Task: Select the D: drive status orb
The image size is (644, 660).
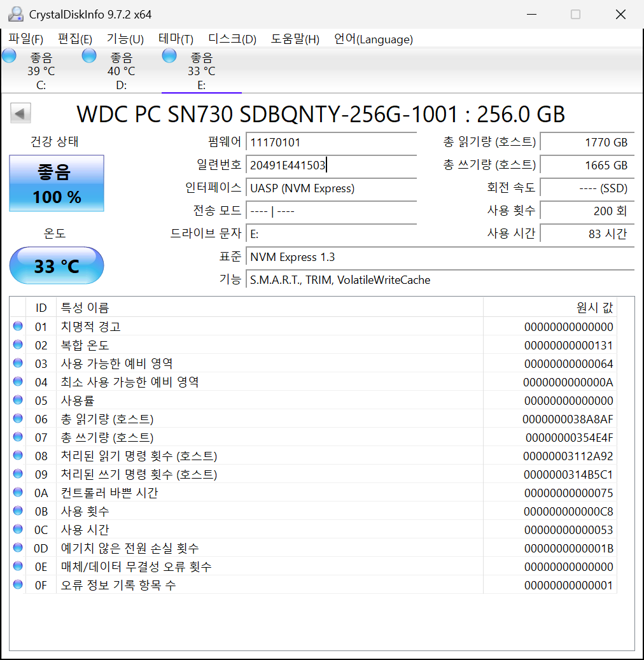Action: [90, 56]
